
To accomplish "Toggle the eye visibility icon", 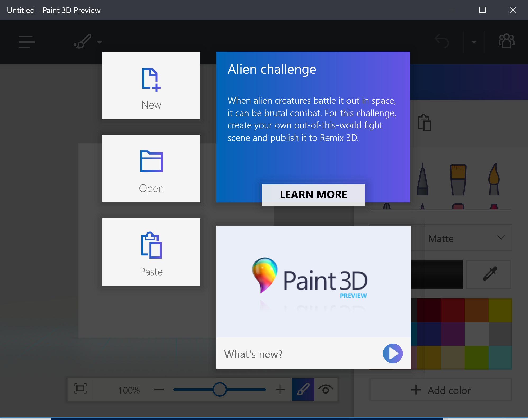I will point(325,389).
